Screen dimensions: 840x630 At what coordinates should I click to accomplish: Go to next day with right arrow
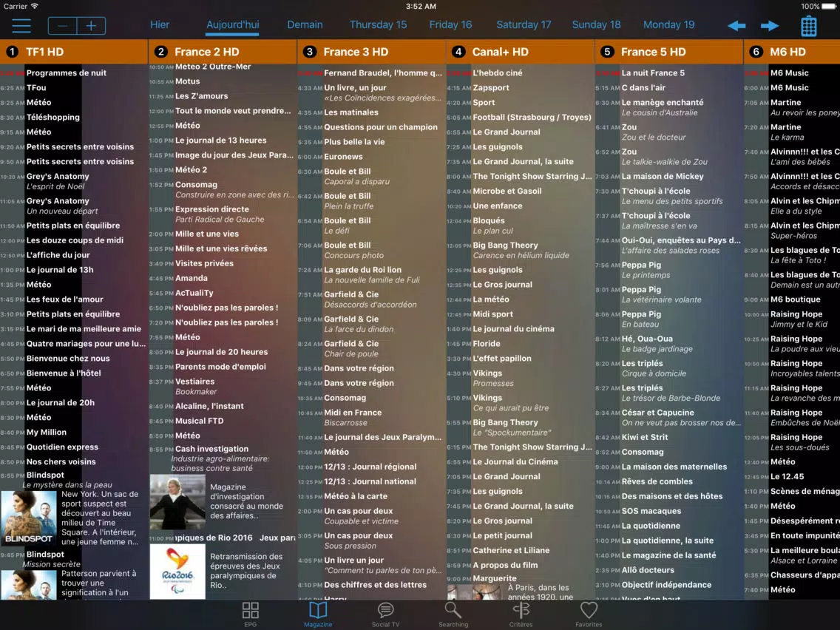(x=769, y=26)
